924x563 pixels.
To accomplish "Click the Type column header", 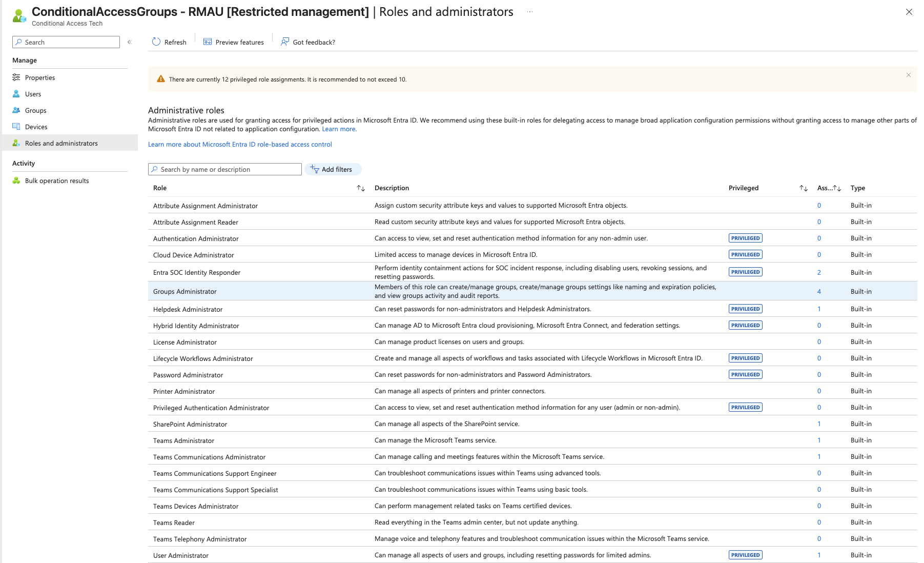I will point(858,188).
